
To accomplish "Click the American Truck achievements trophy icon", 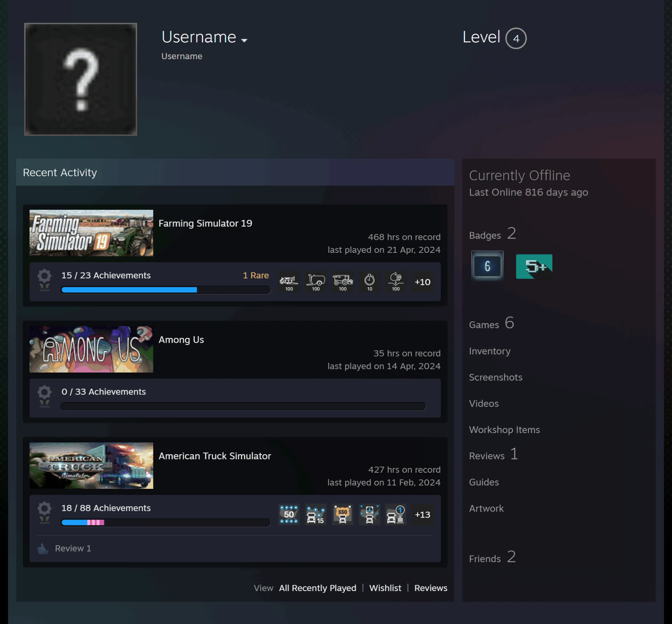I will coord(44,512).
